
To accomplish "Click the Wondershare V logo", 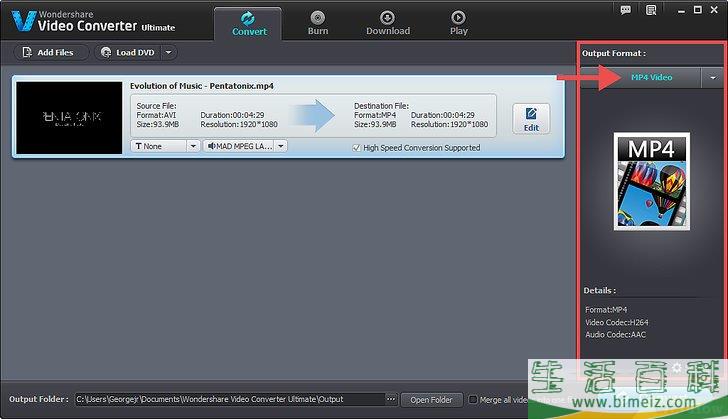I will point(24,21).
